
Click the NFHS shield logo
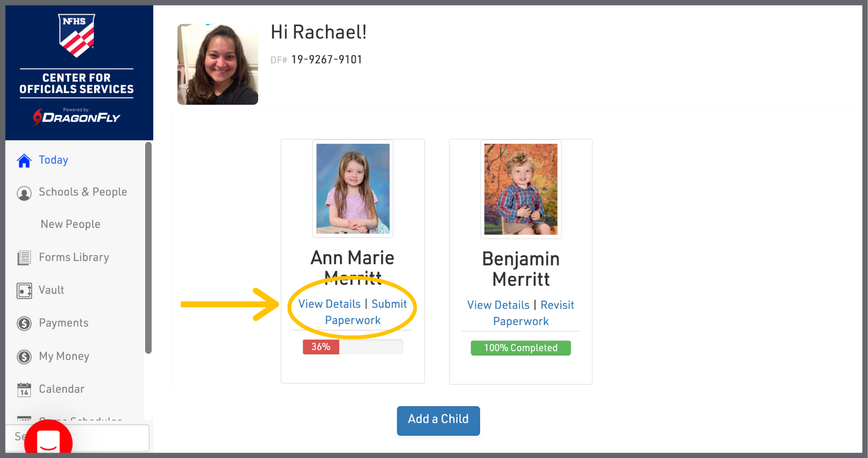click(76, 35)
